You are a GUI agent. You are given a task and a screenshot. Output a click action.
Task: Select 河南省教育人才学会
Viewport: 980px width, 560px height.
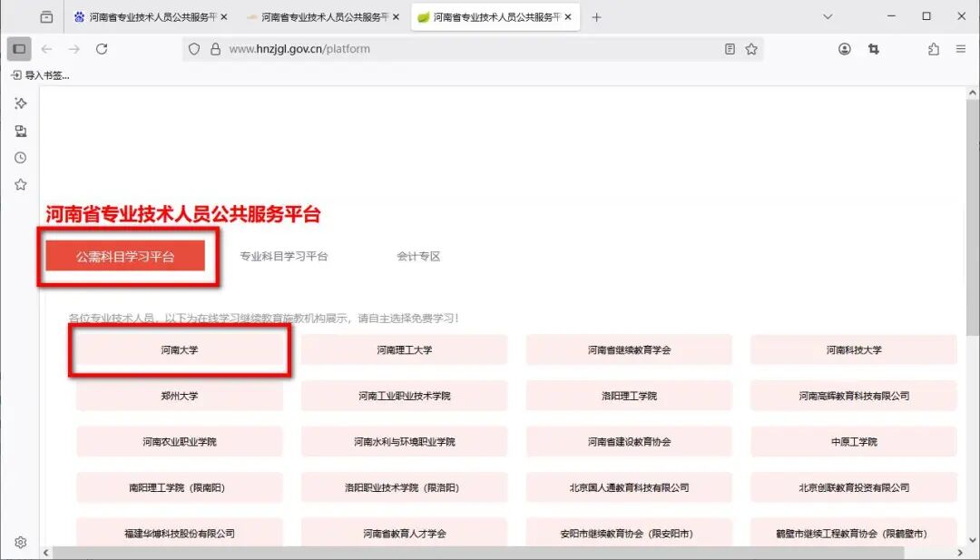tap(405, 533)
